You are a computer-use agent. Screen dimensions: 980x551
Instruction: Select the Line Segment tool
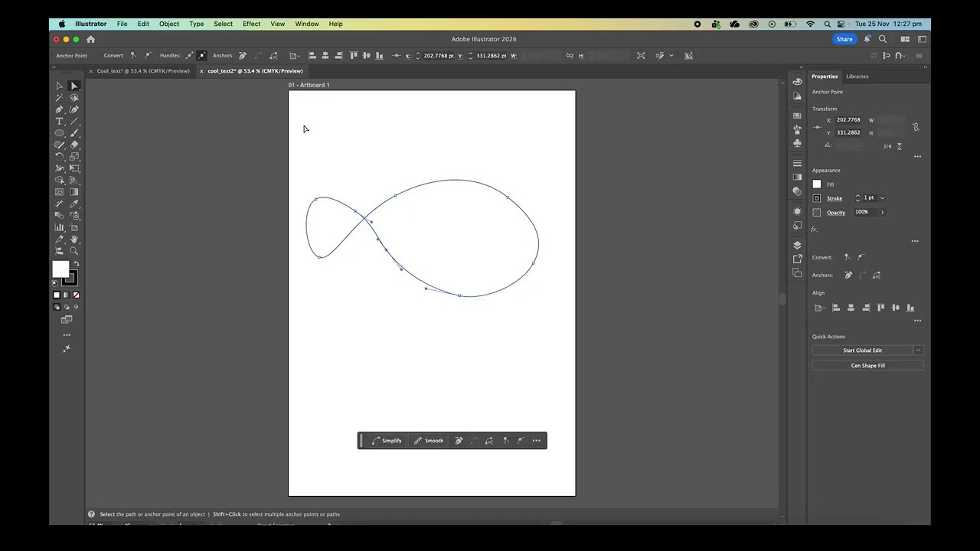tap(74, 122)
